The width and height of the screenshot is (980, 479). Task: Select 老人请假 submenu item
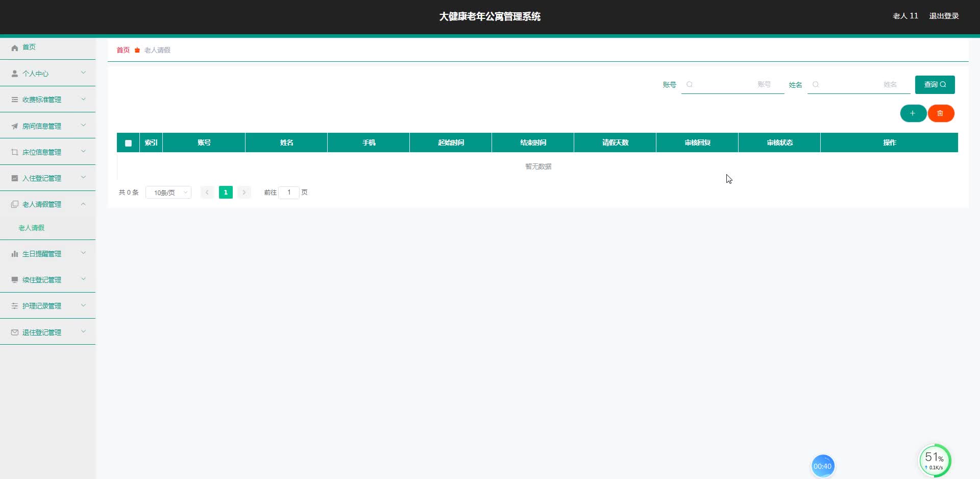[32, 228]
